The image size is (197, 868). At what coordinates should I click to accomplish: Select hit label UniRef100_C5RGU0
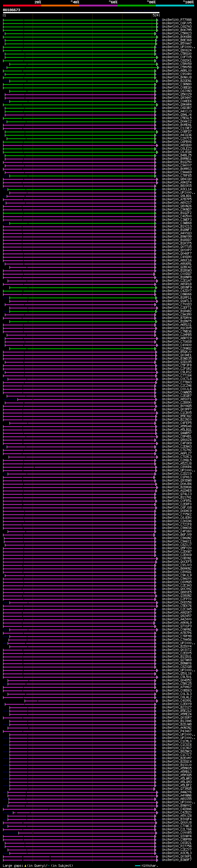click(176, 54)
